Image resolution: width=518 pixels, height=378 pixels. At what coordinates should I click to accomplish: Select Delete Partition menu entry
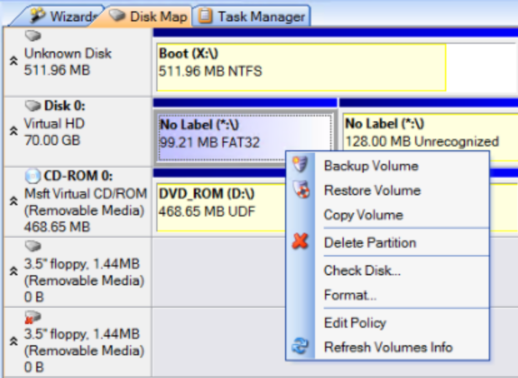[x=387, y=243]
